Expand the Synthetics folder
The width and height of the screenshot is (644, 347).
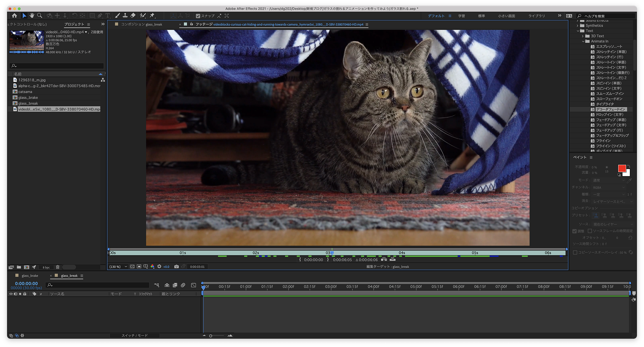click(578, 26)
